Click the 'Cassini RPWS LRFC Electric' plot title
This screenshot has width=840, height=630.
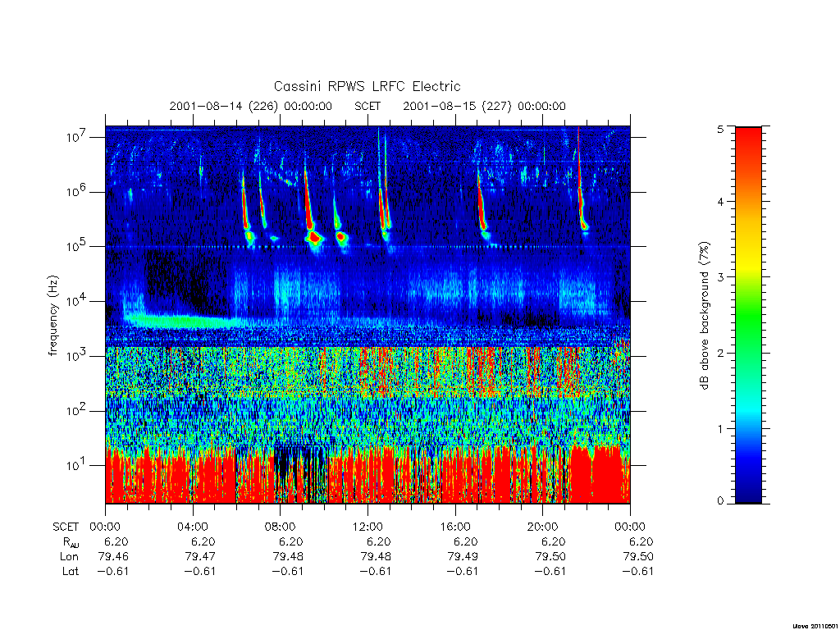coord(367,86)
